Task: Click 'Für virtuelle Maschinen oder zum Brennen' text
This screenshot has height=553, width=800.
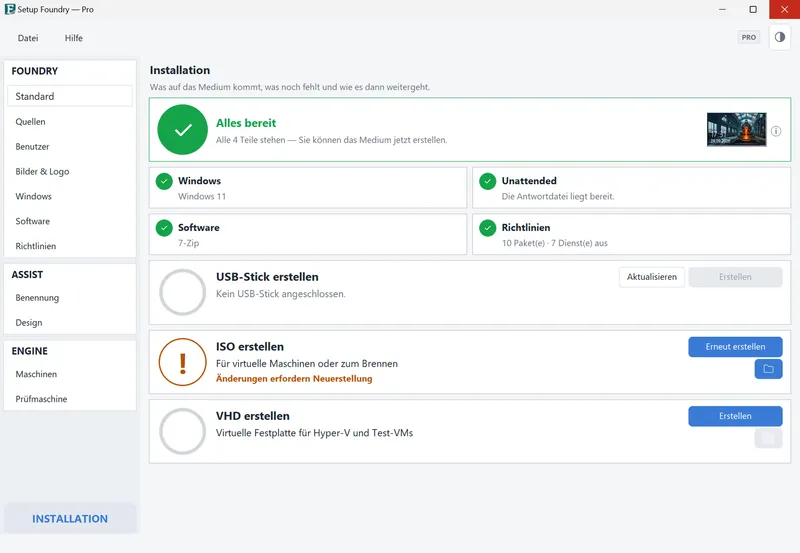Action: coord(307,364)
